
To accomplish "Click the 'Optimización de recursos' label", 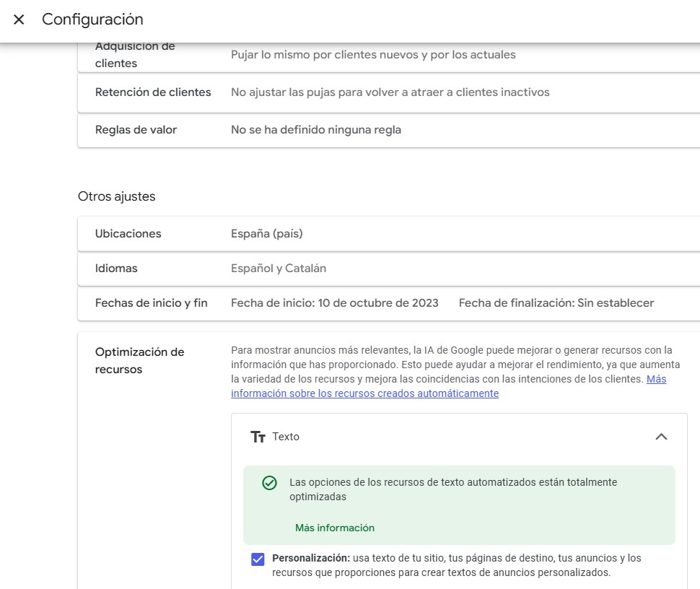I will click(x=139, y=360).
